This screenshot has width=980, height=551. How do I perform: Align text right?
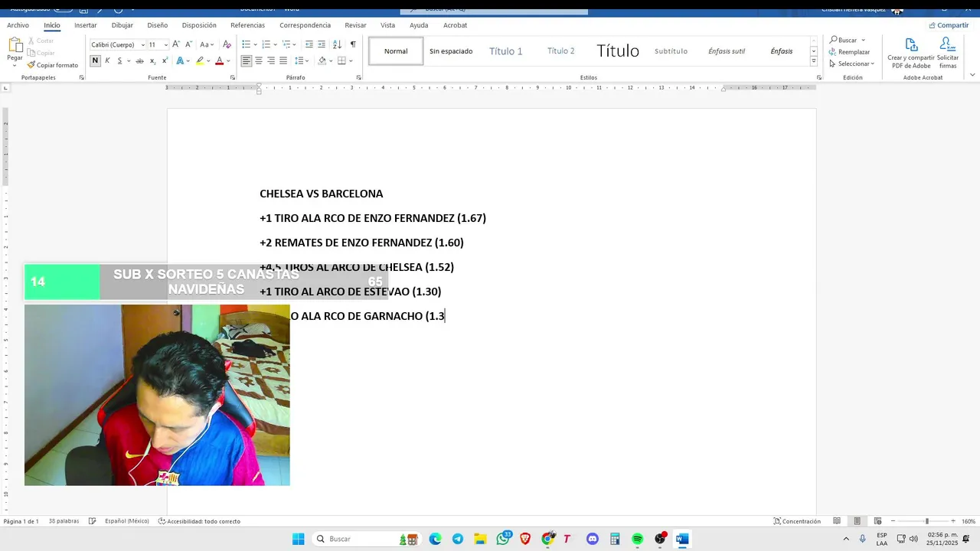[x=271, y=60]
